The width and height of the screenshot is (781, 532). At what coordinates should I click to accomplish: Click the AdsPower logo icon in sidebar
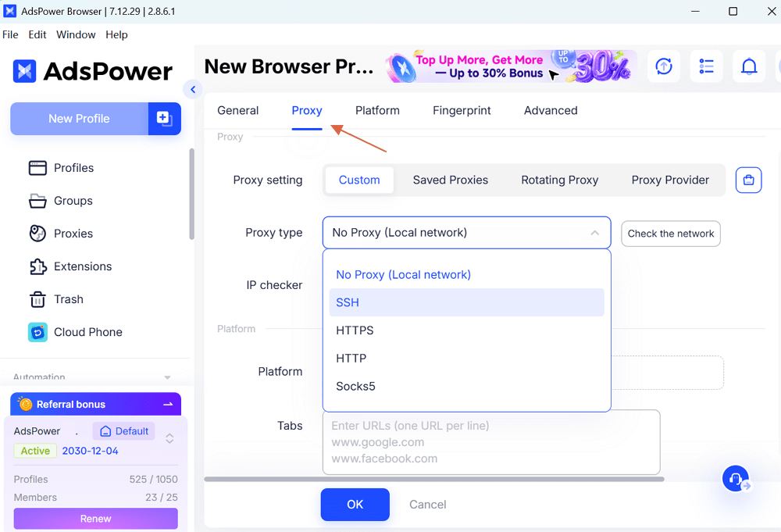[24, 71]
